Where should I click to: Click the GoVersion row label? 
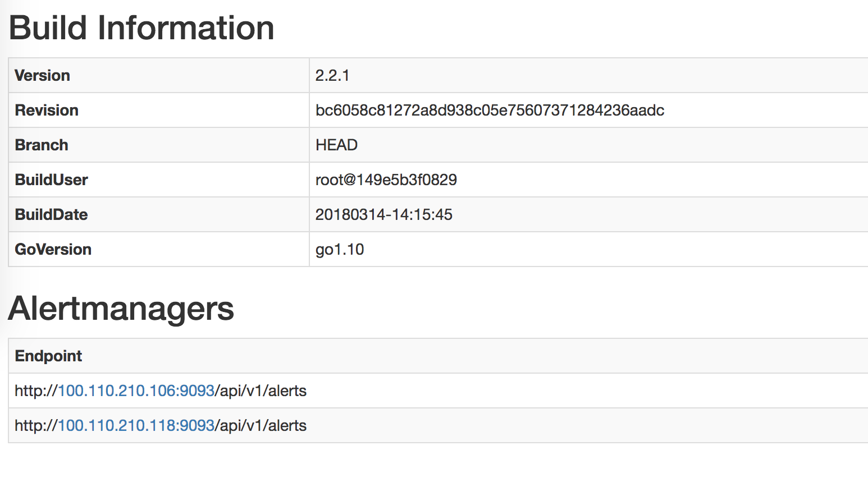(x=53, y=249)
